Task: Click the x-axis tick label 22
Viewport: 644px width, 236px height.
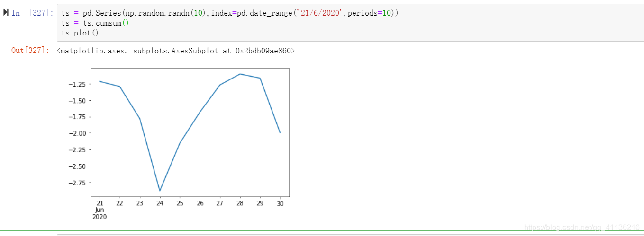Action: [119, 203]
